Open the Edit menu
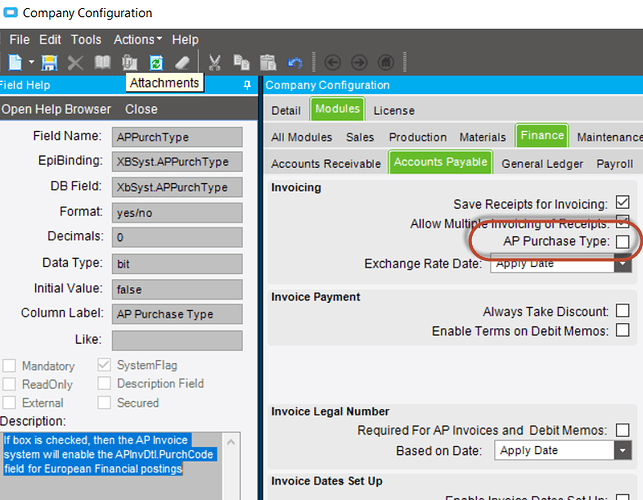 click(x=50, y=40)
